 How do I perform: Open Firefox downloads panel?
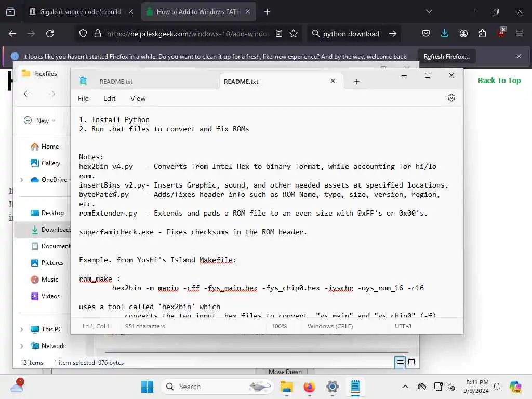[445, 34]
